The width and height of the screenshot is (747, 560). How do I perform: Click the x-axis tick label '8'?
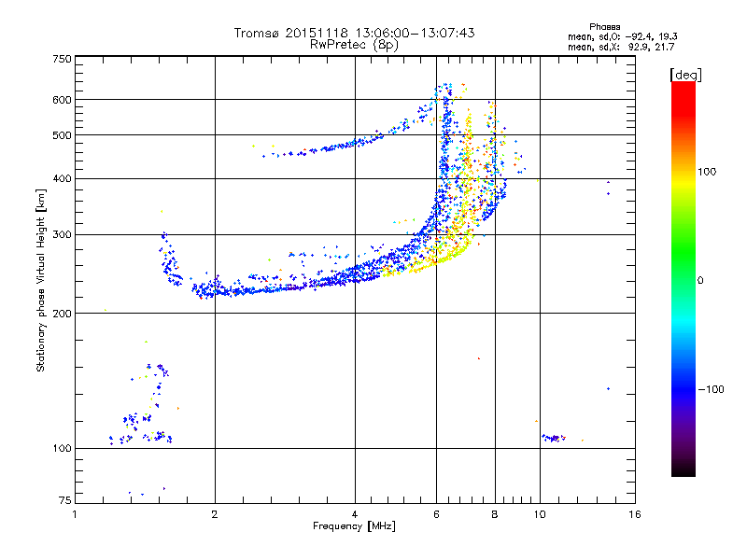tap(495, 514)
